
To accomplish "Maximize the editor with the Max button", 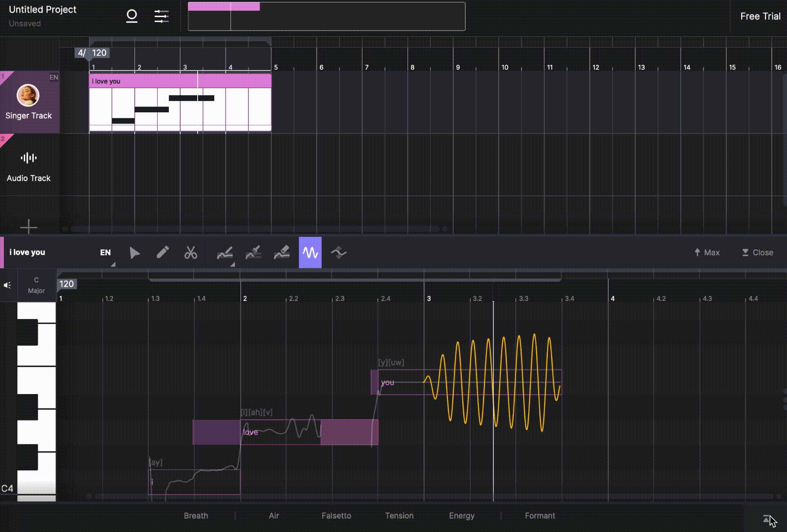I will [x=707, y=253].
